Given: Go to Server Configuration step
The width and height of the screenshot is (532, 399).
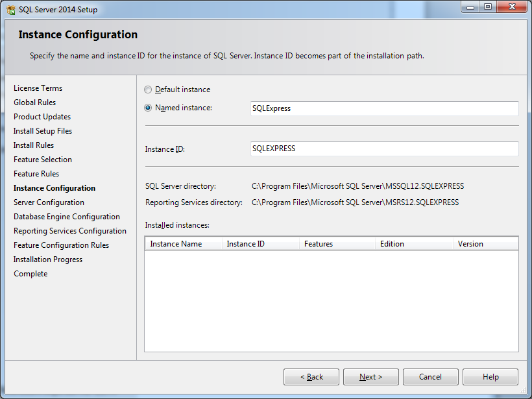Looking at the screenshot, I should pyautogui.click(x=49, y=202).
